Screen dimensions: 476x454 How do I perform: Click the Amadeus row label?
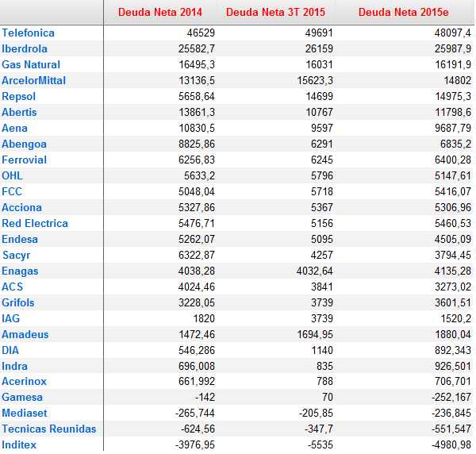25,335
